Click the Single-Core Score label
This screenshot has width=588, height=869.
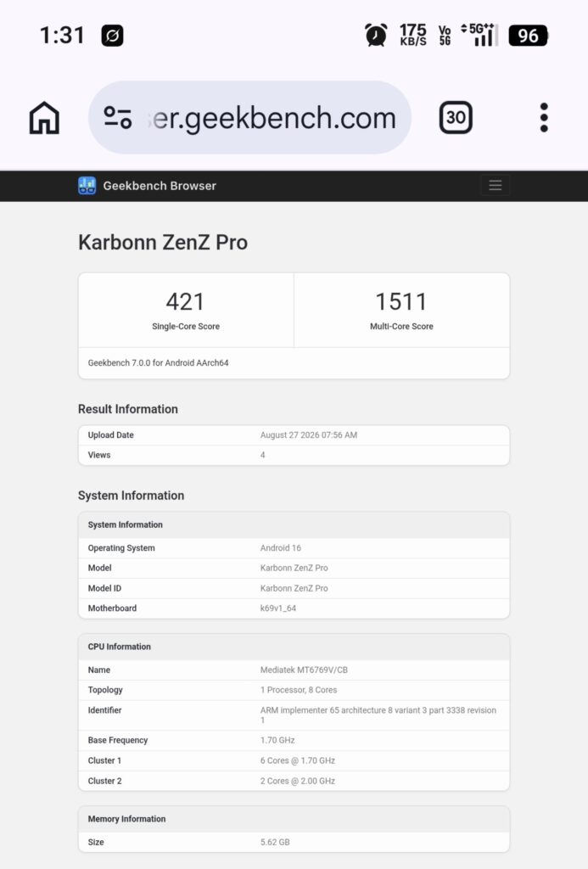[x=186, y=327]
